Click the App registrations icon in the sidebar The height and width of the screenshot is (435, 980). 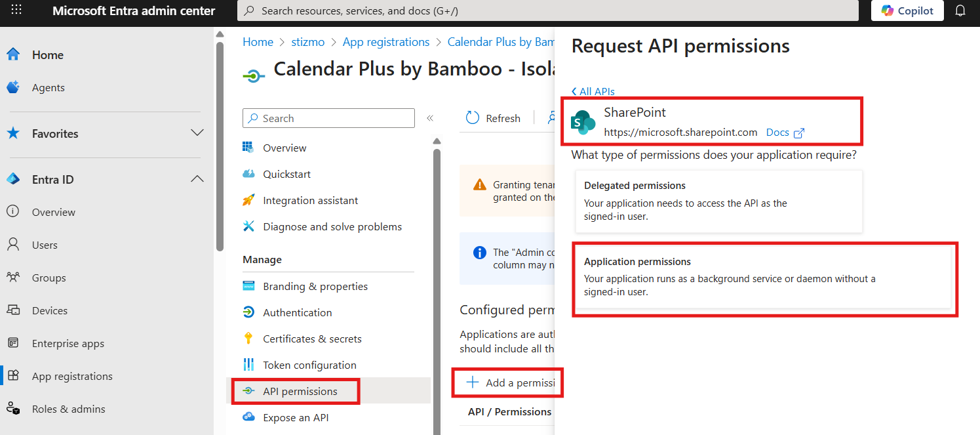pyautogui.click(x=14, y=375)
